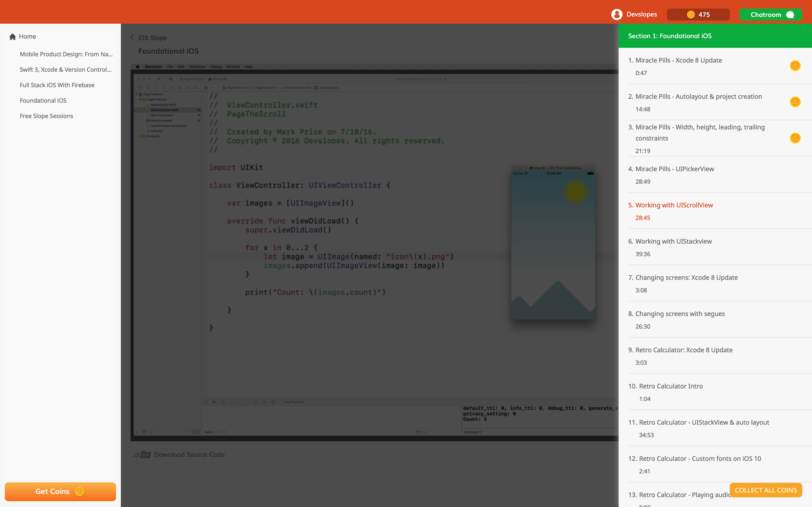Screen dimensions: 812x507
Task: Click the Chatroom speech bubble icon
Action: (790, 15)
